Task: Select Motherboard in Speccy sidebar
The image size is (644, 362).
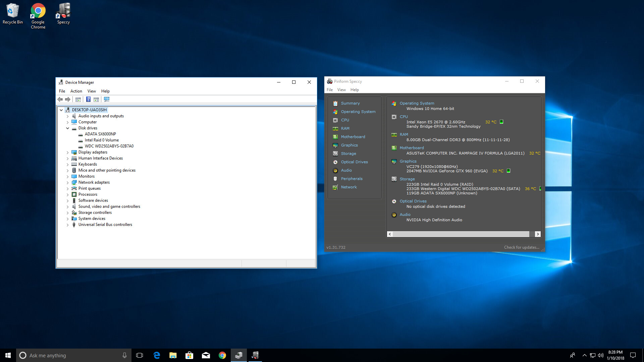Action: click(x=353, y=137)
